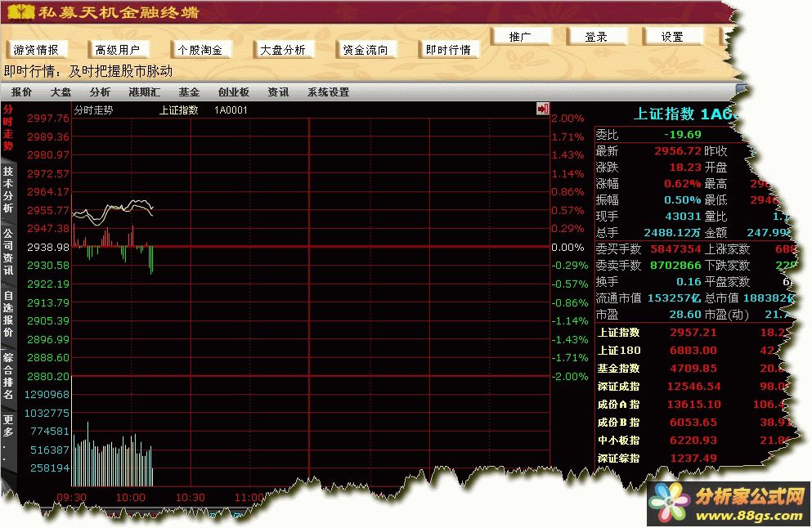The image size is (812, 528).
Task: Open the 大盘 menu
Action: tap(61, 92)
